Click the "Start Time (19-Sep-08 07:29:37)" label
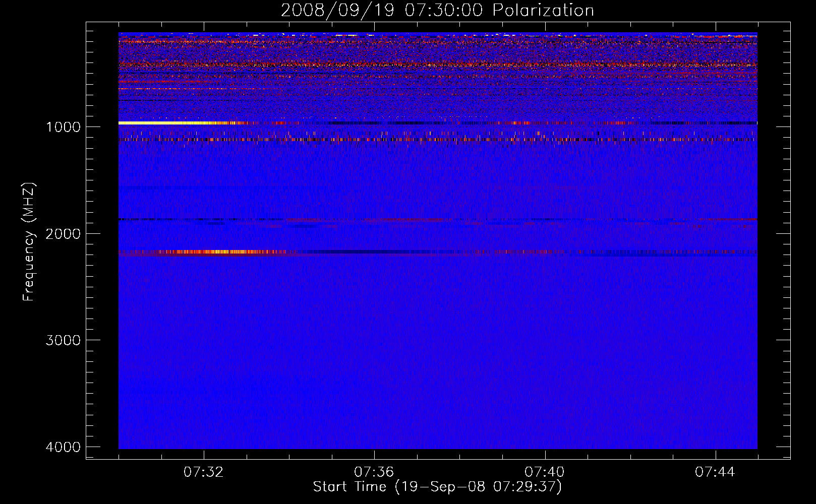This screenshot has width=816, height=504. tap(437, 487)
